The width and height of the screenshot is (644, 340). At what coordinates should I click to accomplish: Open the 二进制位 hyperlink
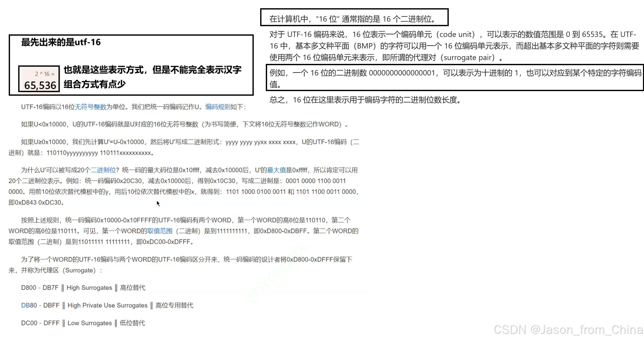[x=103, y=170]
